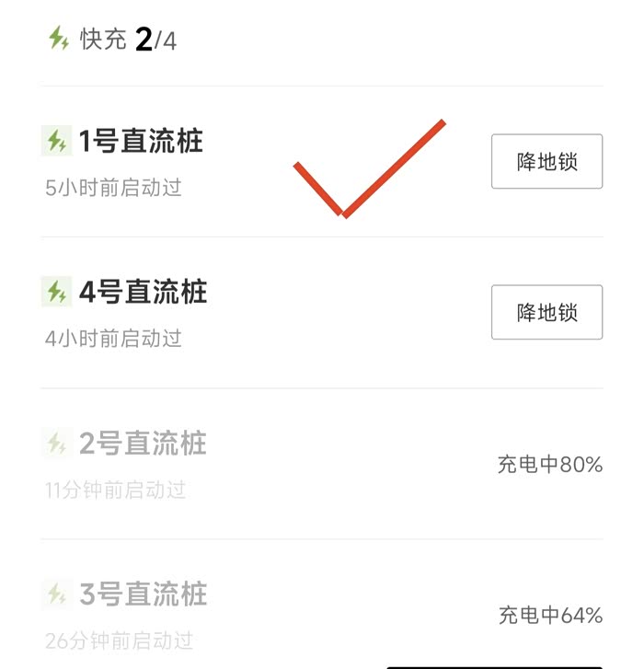Open the 3号直流桩 charger entry

pyautogui.click(x=143, y=594)
